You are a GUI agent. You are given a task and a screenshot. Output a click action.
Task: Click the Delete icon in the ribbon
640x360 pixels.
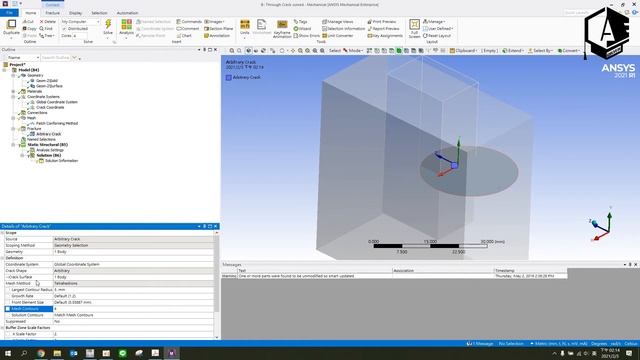48,22
